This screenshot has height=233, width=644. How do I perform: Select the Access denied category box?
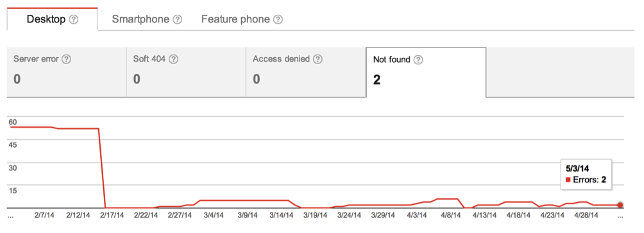[x=305, y=73]
